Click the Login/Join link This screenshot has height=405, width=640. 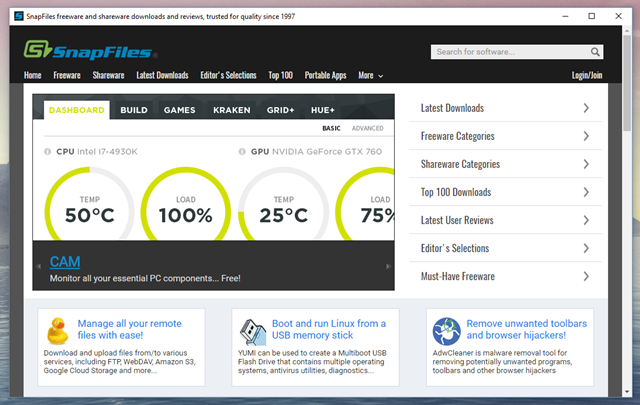click(587, 76)
